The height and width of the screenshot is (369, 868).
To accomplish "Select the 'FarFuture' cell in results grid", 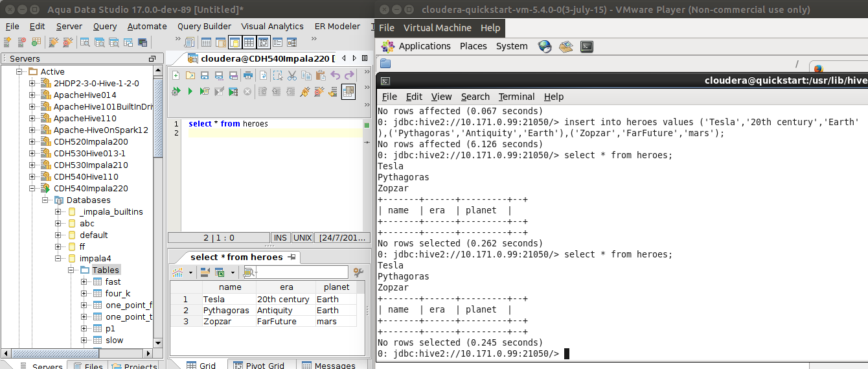I will click(x=286, y=322).
